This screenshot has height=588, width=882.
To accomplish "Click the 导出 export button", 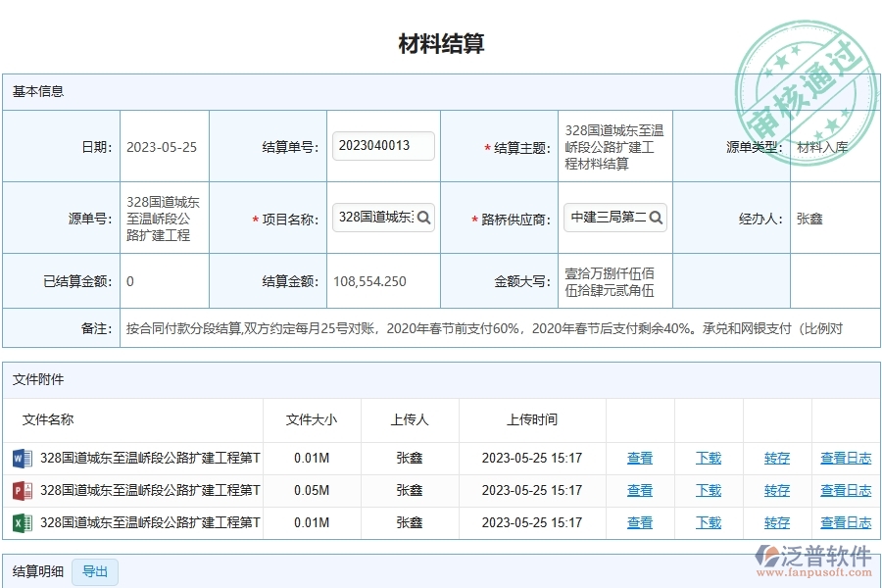I will tap(95, 572).
